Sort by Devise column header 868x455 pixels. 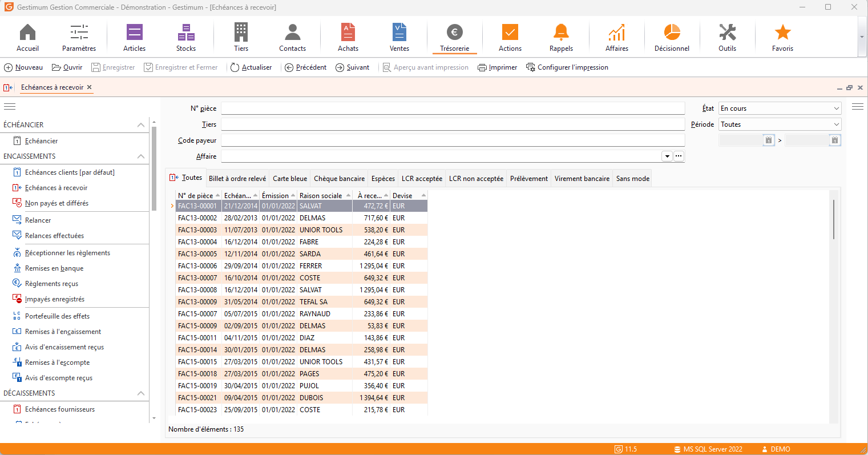pyautogui.click(x=409, y=195)
